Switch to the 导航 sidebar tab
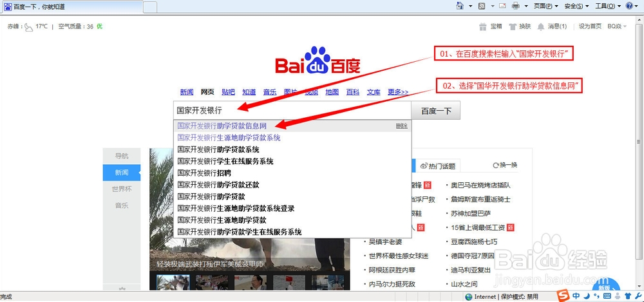The height and width of the screenshot is (302, 644). (122, 156)
